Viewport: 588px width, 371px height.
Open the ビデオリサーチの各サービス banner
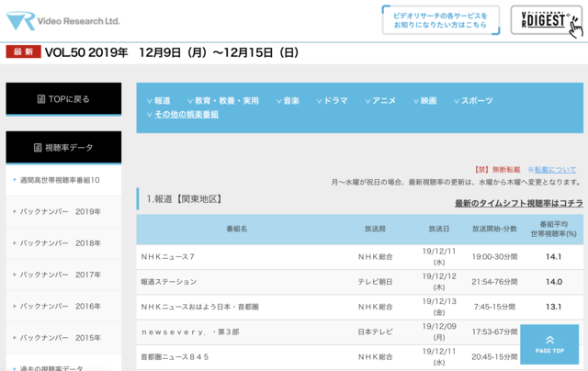[x=441, y=20]
